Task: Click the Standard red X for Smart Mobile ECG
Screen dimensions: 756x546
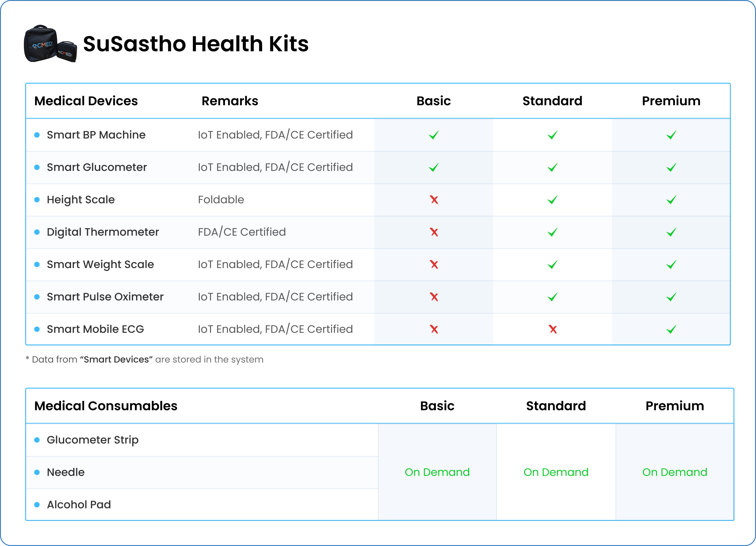Action: (x=553, y=329)
